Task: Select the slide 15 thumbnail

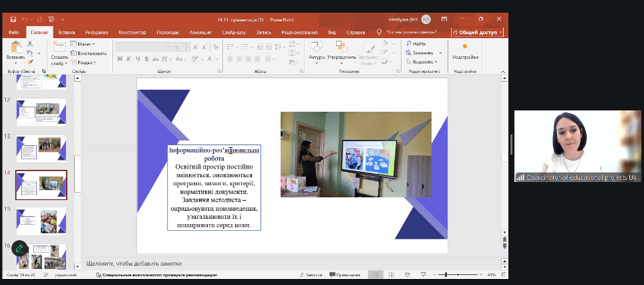Action: click(x=41, y=220)
